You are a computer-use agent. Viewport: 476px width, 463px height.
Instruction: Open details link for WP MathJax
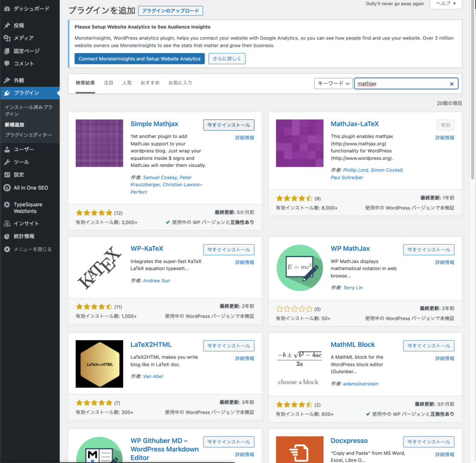click(444, 262)
